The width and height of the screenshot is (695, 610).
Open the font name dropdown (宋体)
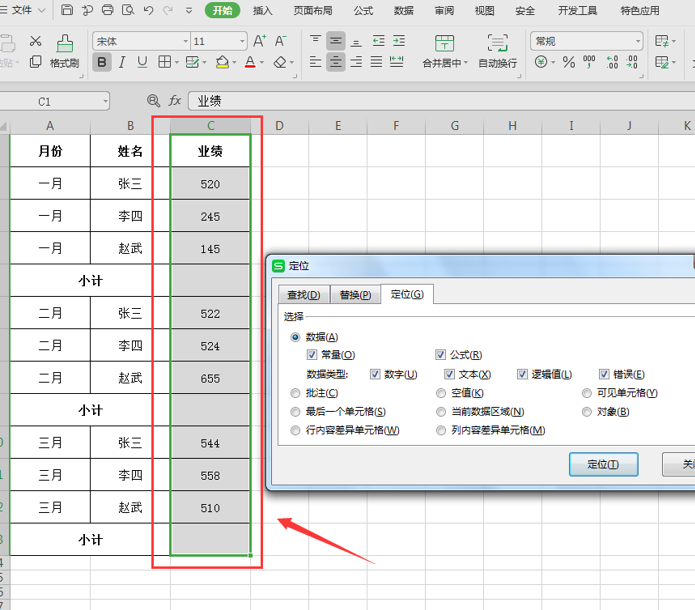pyautogui.click(x=185, y=41)
